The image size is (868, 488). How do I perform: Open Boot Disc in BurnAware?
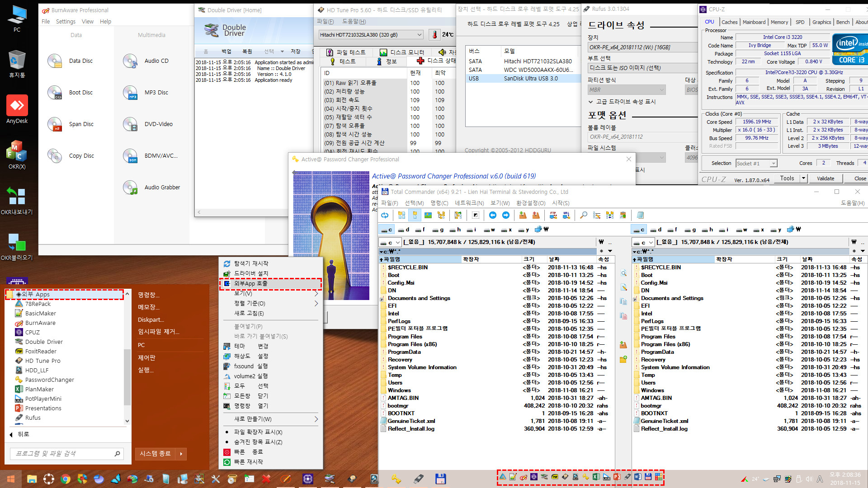pos(70,93)
